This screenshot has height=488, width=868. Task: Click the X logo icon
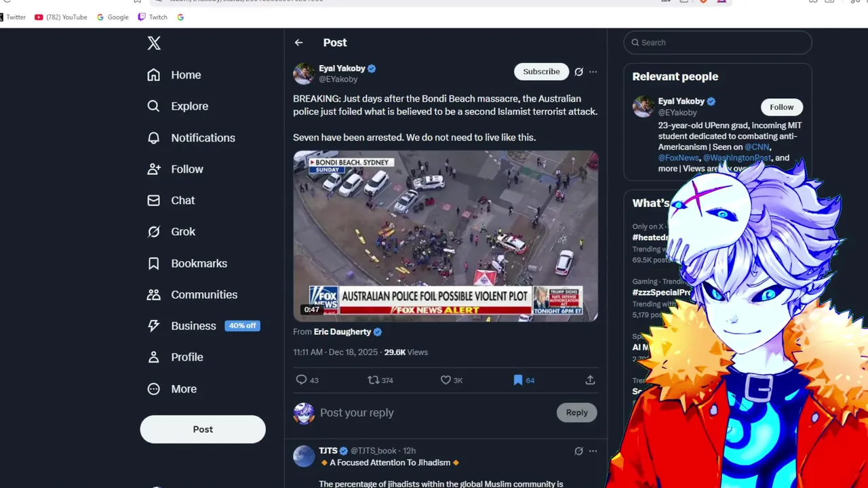click(154, 43)
